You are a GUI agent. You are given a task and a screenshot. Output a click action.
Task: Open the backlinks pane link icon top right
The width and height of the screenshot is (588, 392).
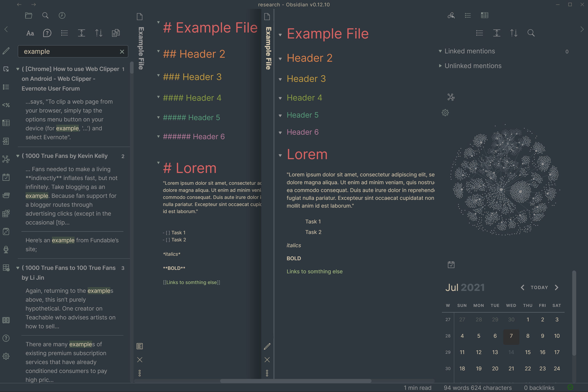451,15
